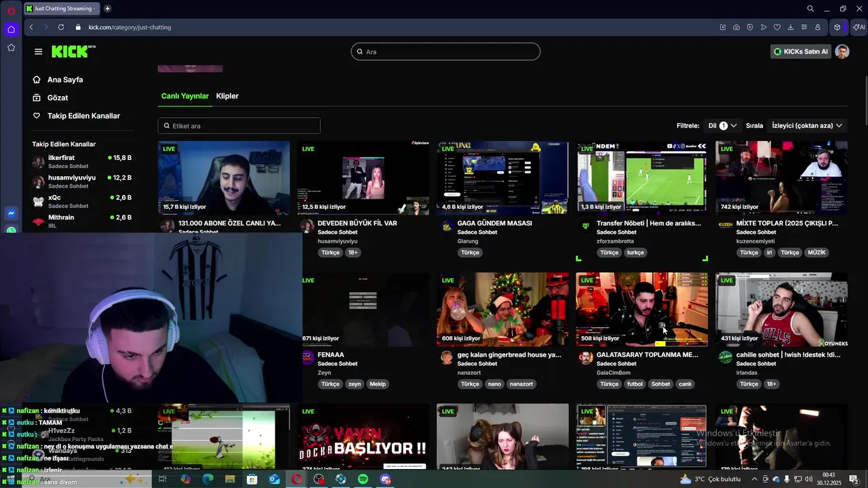The image size is (868, 488).
Task: Open the İzleyici (çoktan aza) sort dropdown
Action: pos(807,125)
